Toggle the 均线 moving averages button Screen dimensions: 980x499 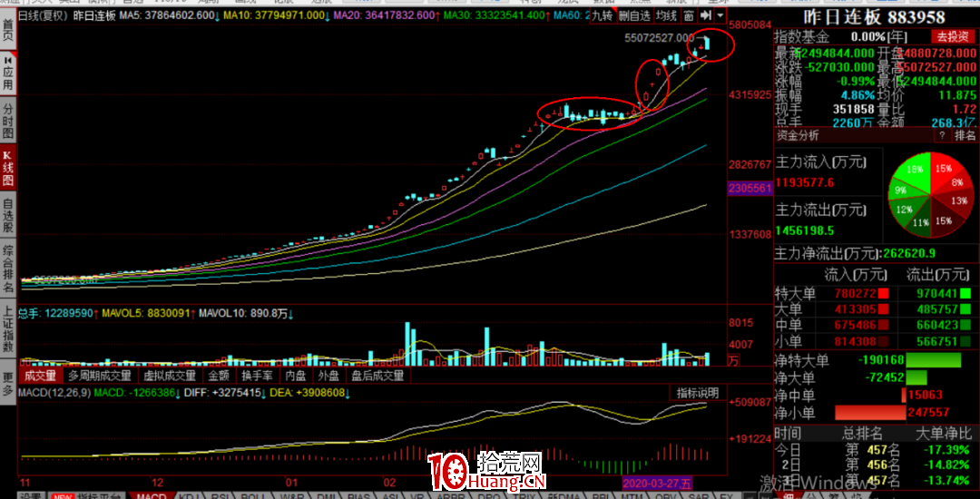(667, 15)
